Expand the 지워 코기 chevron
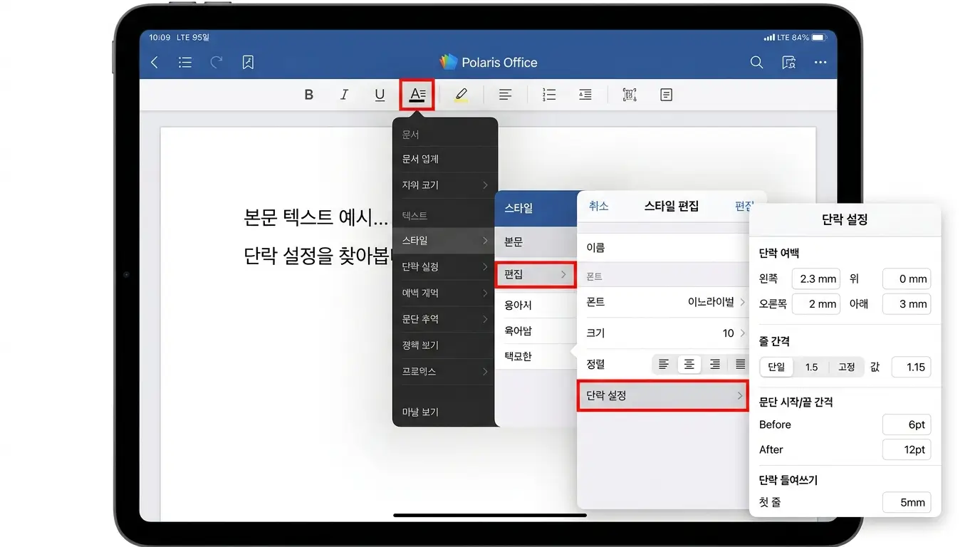 click(x=485, y=185)
